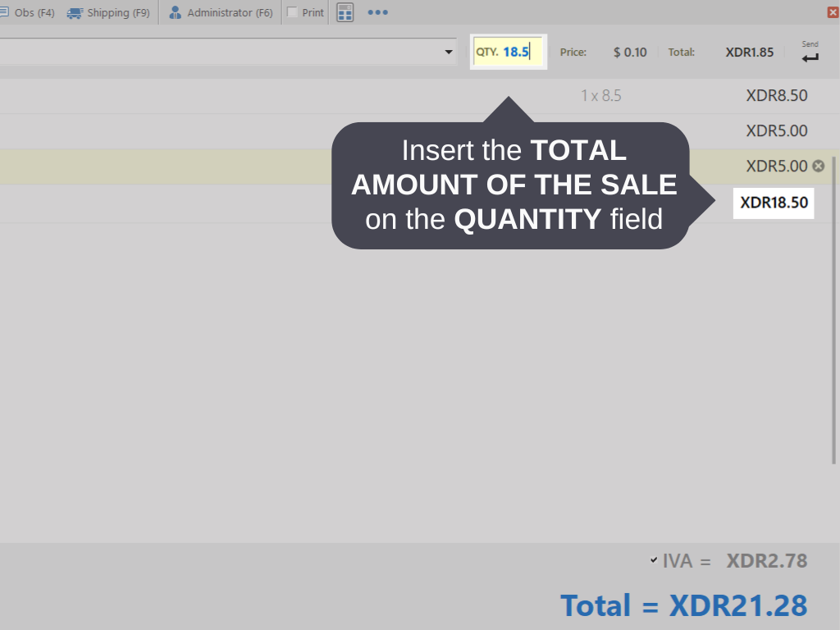Click the Send enter-arrow button
This screenshot has height=630, width=840.
(810, 52)
